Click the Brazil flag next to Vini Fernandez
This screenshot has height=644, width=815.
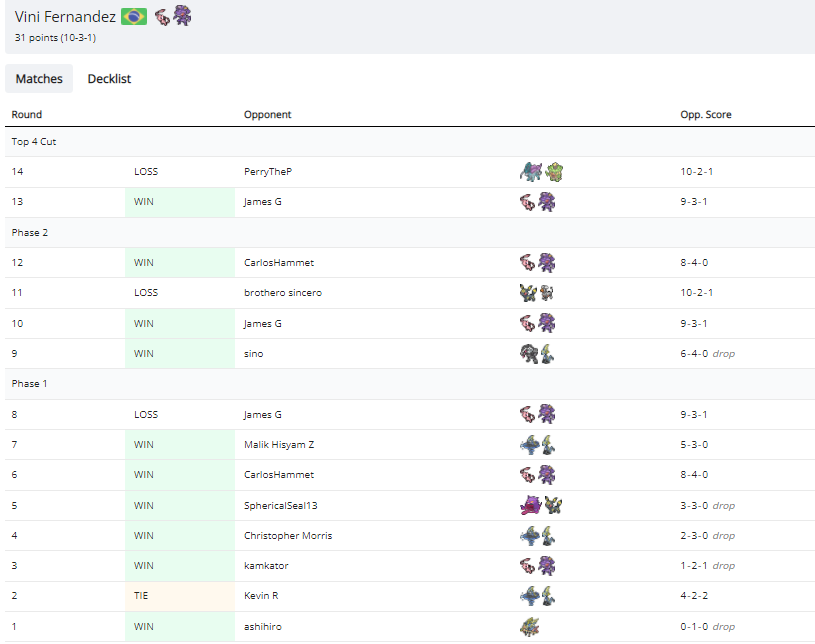point(134,17)
